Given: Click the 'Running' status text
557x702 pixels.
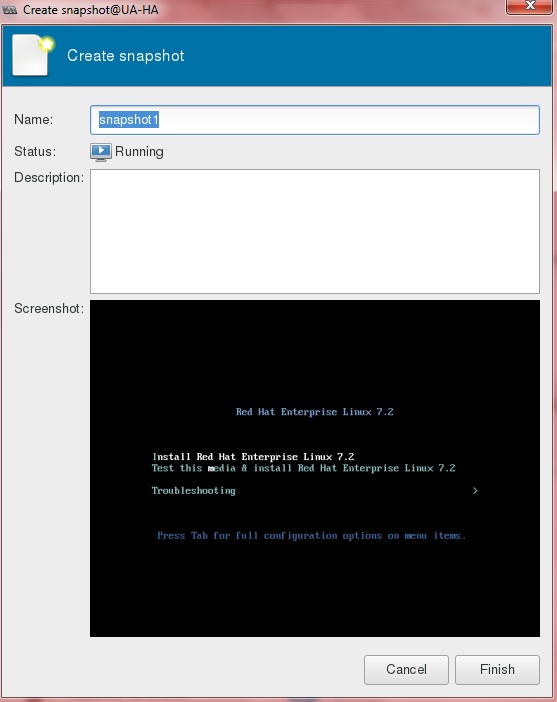Looking at the screenshot, I should 139,152.
